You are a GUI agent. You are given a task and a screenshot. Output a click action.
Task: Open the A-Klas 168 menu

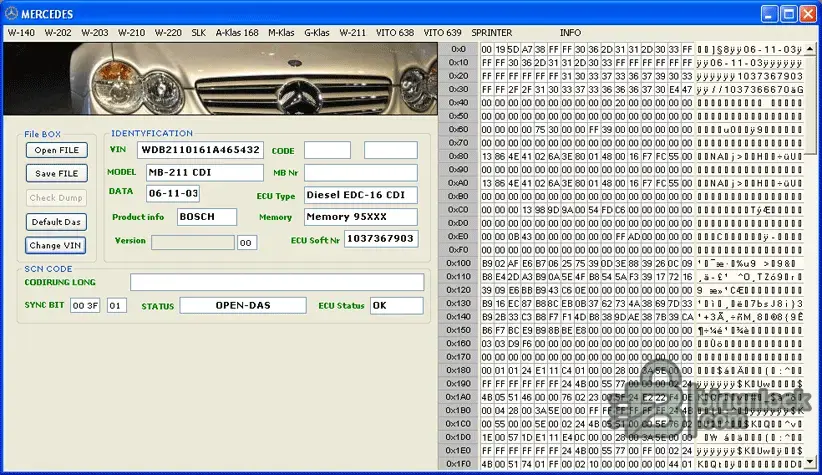tap(237, 33)
